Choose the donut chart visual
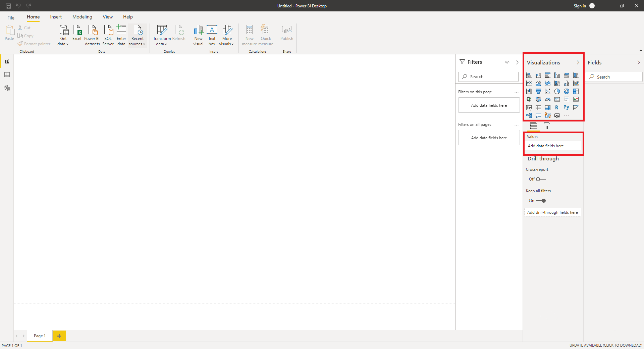 click(566, 91)
